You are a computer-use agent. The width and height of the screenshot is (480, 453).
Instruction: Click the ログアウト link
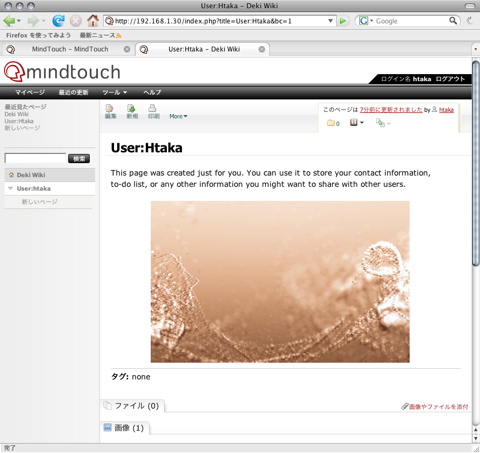click(x=450, y=79)
